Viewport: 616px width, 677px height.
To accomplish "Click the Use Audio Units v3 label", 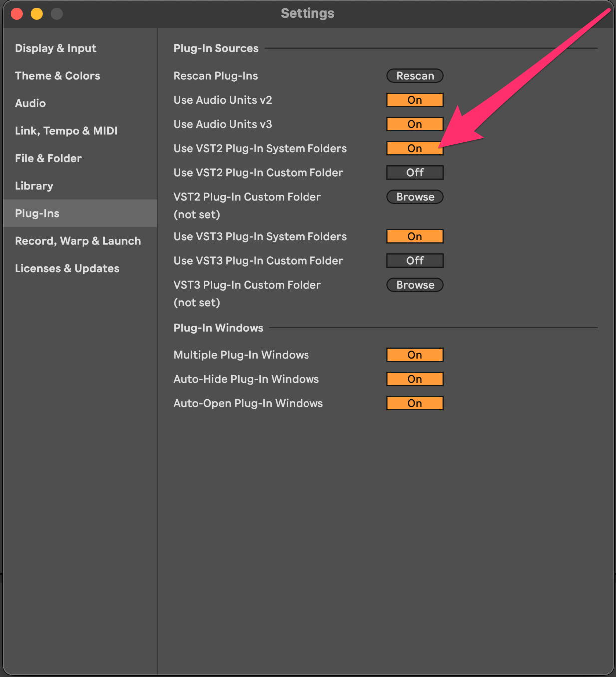I will point(223,124).
